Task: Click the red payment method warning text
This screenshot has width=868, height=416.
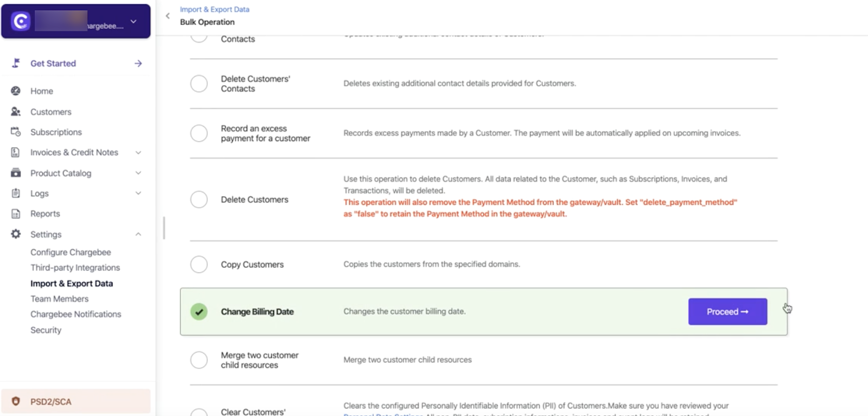Action: (x=540, y=208)
